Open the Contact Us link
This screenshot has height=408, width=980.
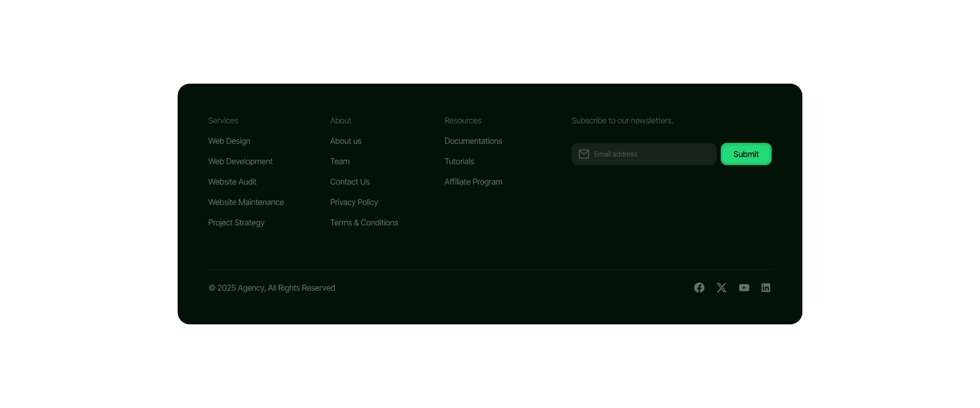coord(350,182)
